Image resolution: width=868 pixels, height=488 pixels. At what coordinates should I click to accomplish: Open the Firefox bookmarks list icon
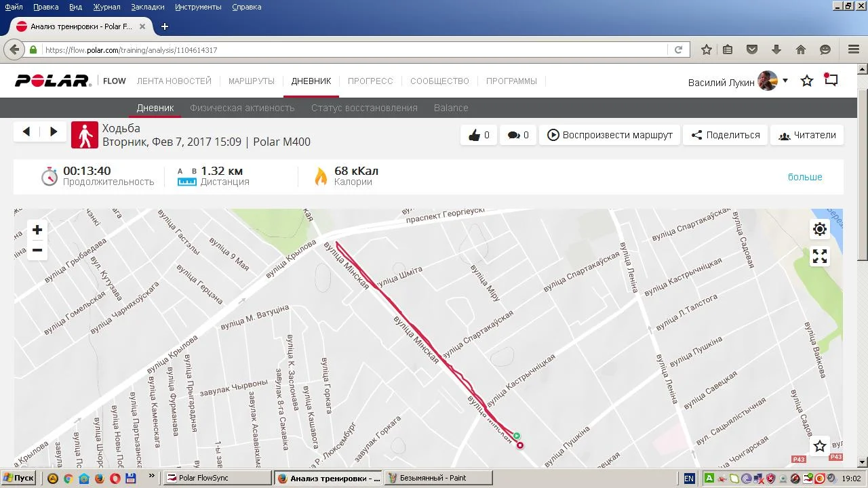[728, 49]
